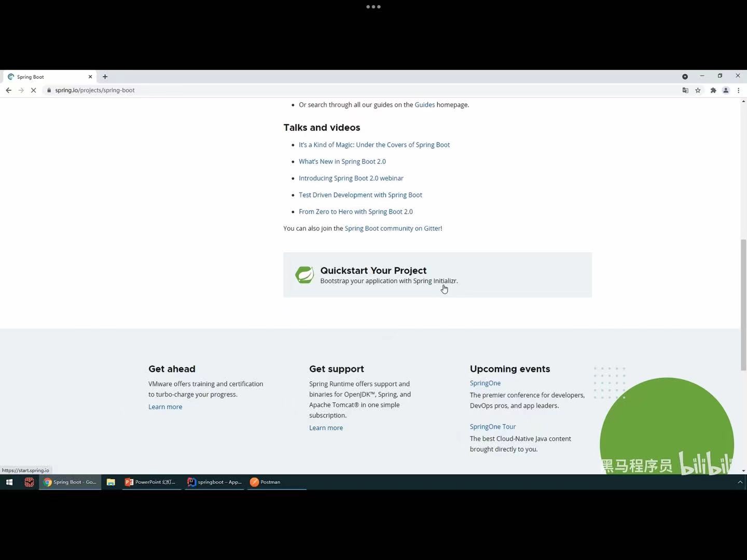Click the Spring leaf logo in Quickstart card
This screenshot has height=560, width=747.
pos(305,275)
